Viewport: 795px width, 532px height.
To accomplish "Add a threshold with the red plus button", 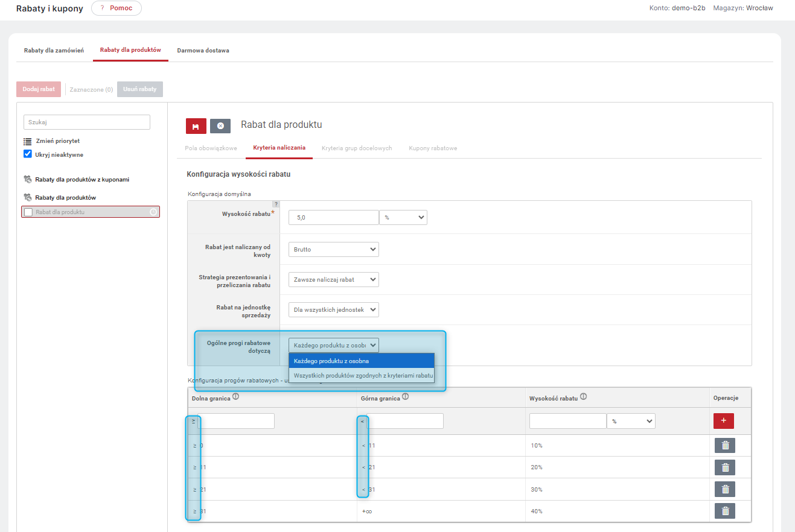I will 724,421.
